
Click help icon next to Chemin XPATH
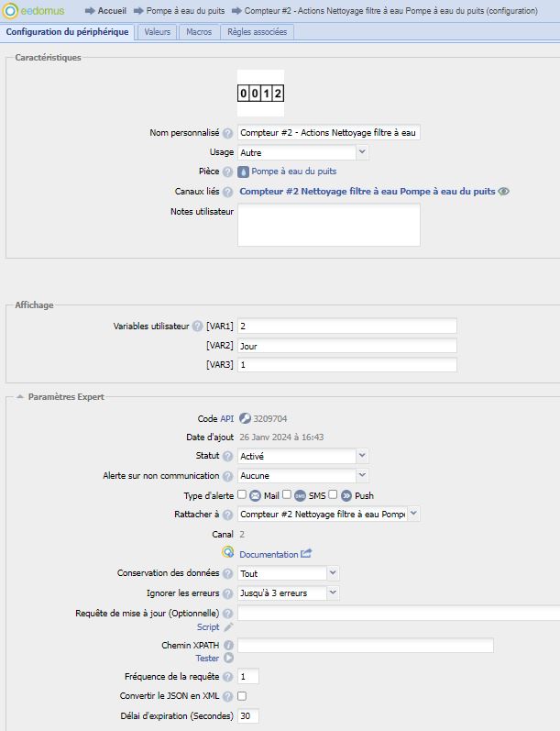tap(227, 646)
